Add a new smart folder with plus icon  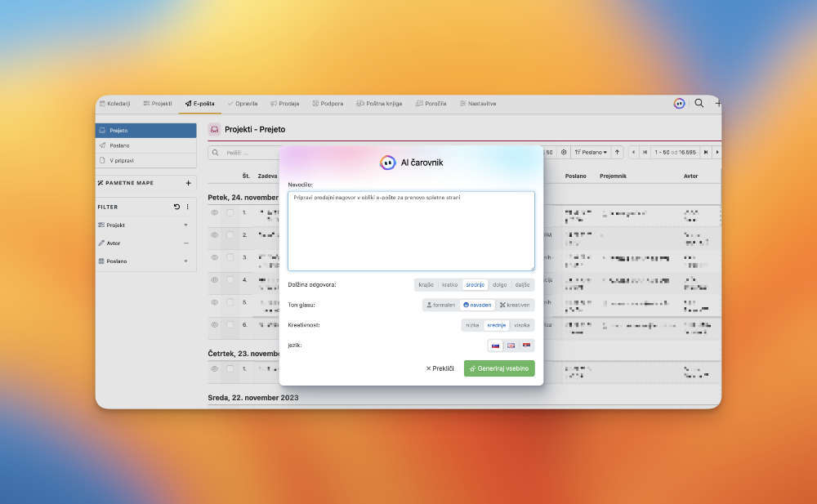(x=188, y=183)
